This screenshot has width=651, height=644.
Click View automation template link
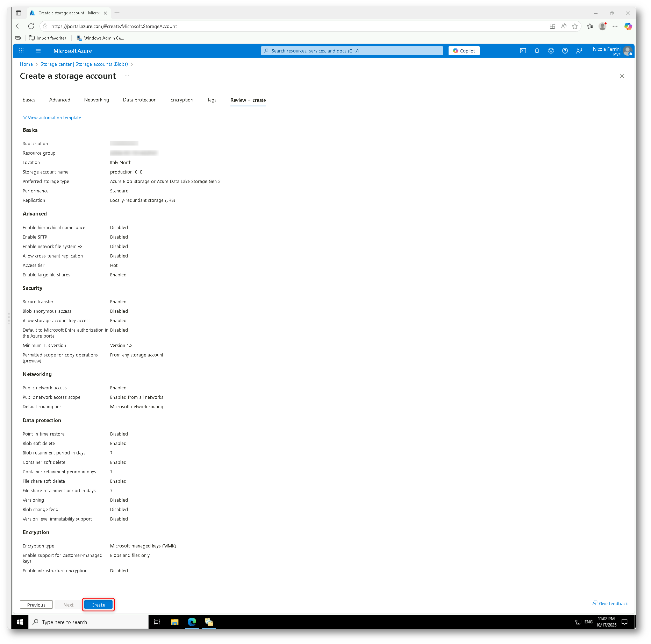tap(52, 118)
